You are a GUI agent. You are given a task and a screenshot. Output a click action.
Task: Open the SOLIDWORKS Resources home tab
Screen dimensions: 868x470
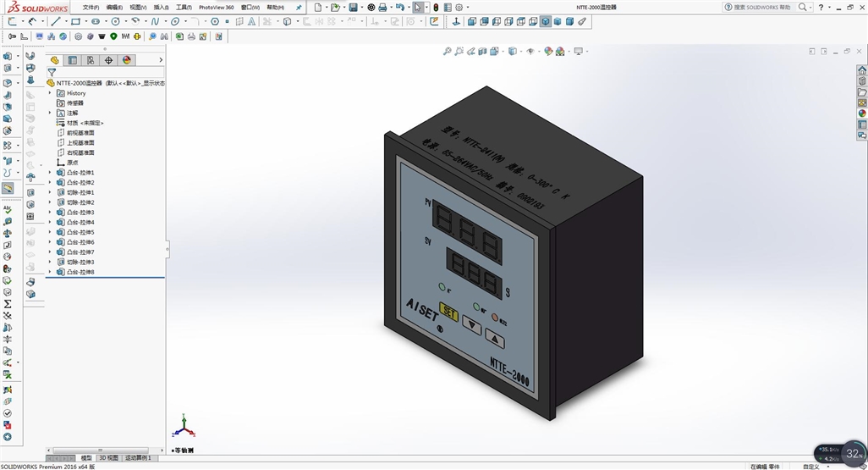(x=862, y=70)
